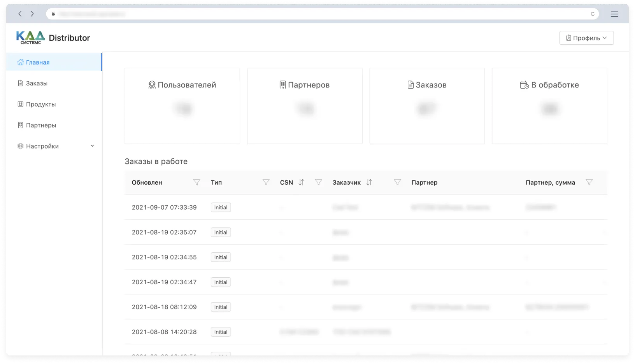The height and width of the screenshot is (364, 635).
Task: Open the filter dropdown on Тип column
Action: tap(266, 182)
